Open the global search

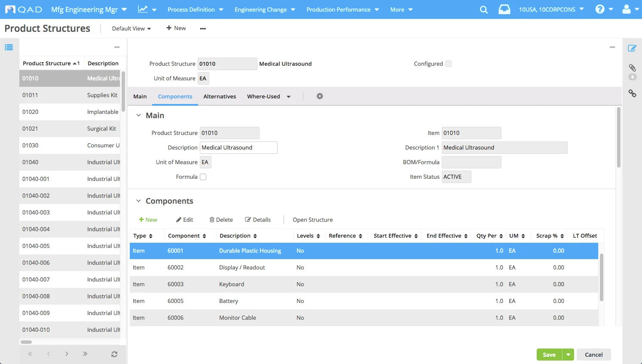(483, 9)
